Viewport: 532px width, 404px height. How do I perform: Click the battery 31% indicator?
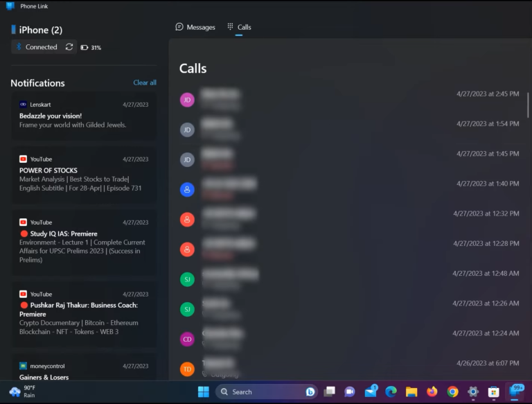[x=91, y=48]
